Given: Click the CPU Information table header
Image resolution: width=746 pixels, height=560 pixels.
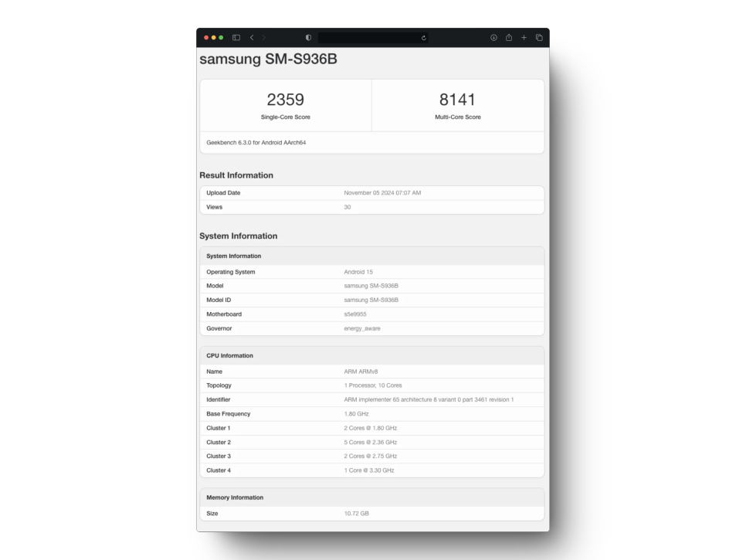Looking at the screenshot, I should coord(372,355).
